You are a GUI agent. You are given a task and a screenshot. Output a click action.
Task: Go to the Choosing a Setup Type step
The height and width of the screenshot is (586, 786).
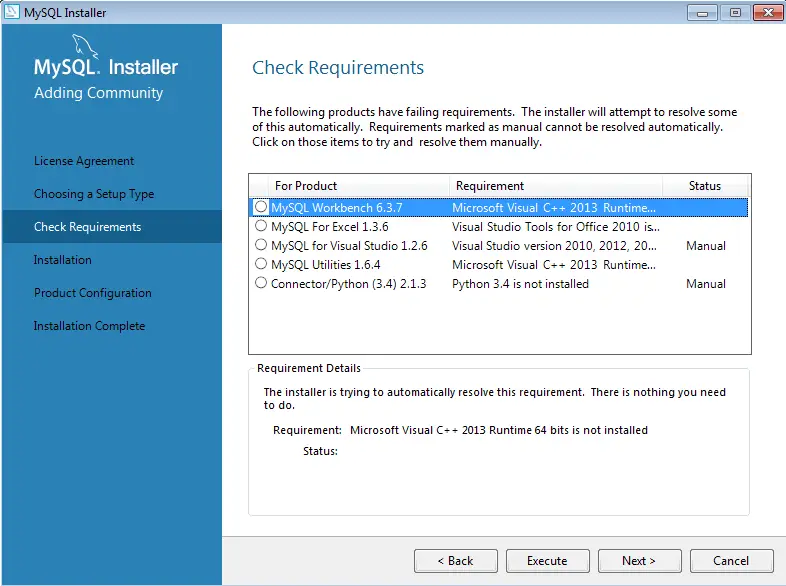(x=94, y=194)
